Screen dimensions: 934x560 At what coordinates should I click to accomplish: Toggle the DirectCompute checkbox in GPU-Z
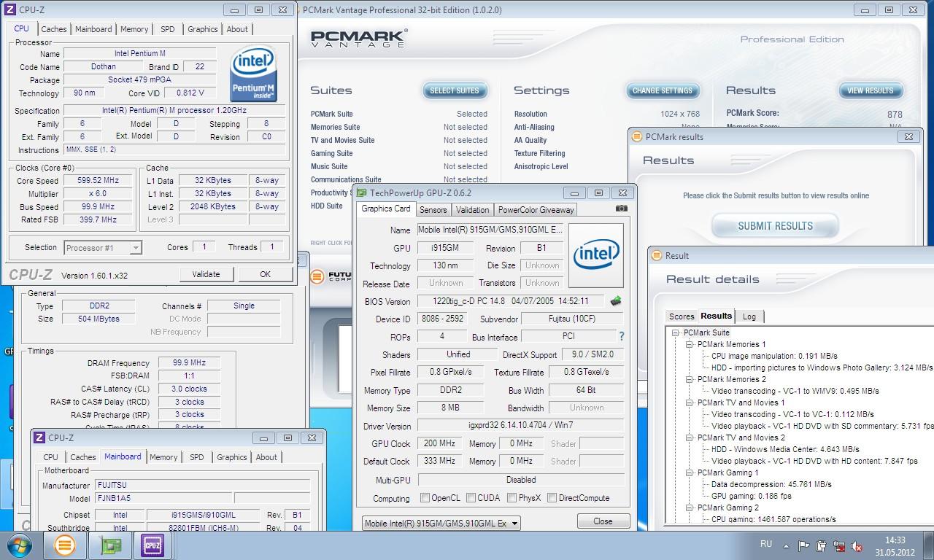tap(552, 498)
